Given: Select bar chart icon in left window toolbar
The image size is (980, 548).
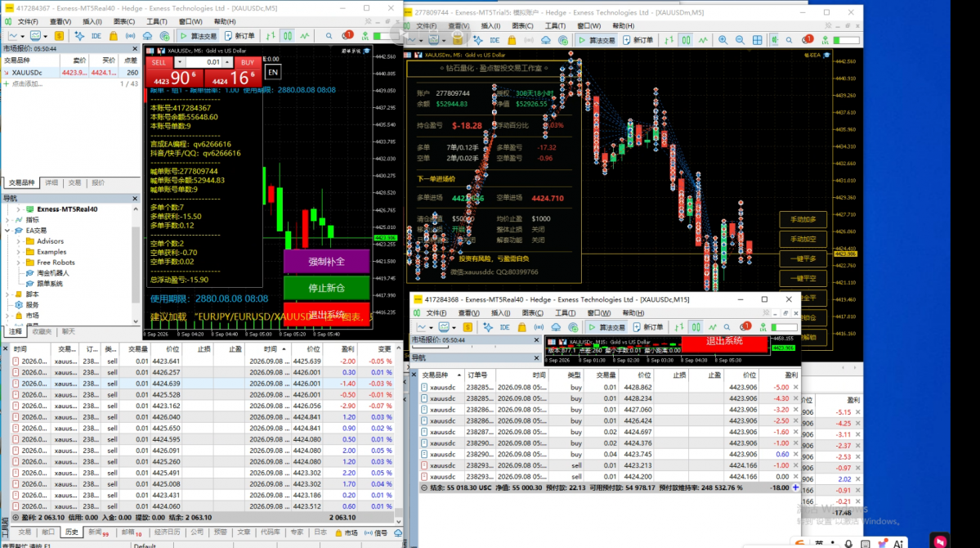Looking at the screenshot, I should [x=271, y=36].
